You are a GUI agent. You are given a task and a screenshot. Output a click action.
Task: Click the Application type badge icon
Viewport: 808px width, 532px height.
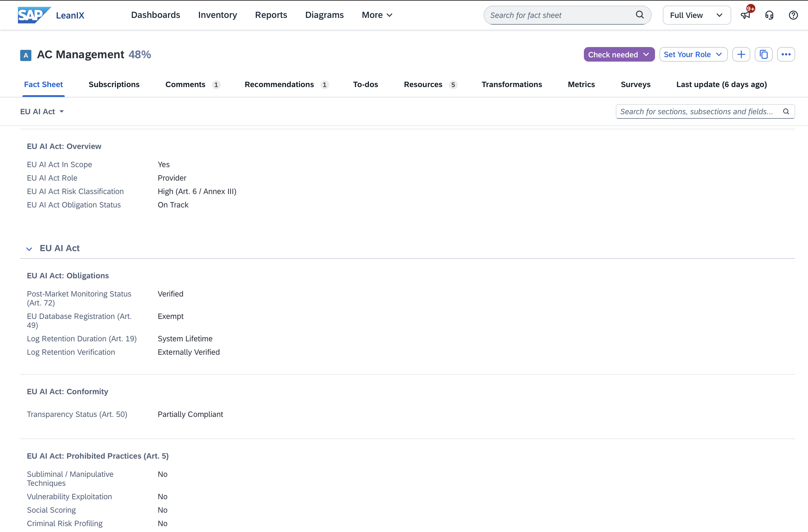coord(26,55)
